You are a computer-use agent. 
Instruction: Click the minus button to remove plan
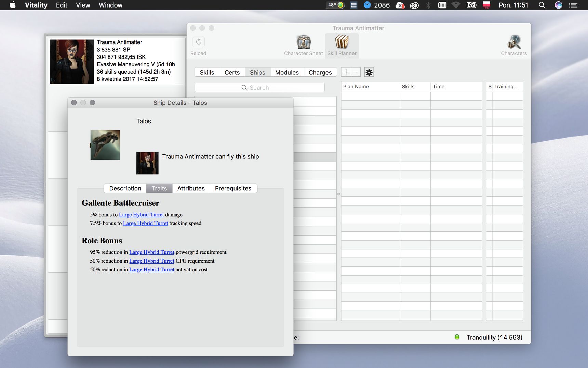(356, 72)
